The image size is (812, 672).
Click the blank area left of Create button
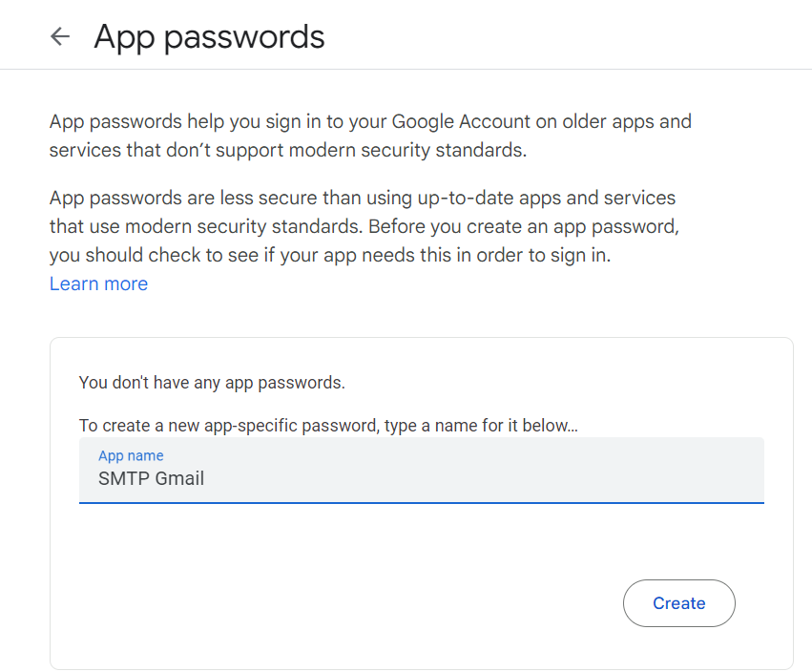(x=382, y=603)
